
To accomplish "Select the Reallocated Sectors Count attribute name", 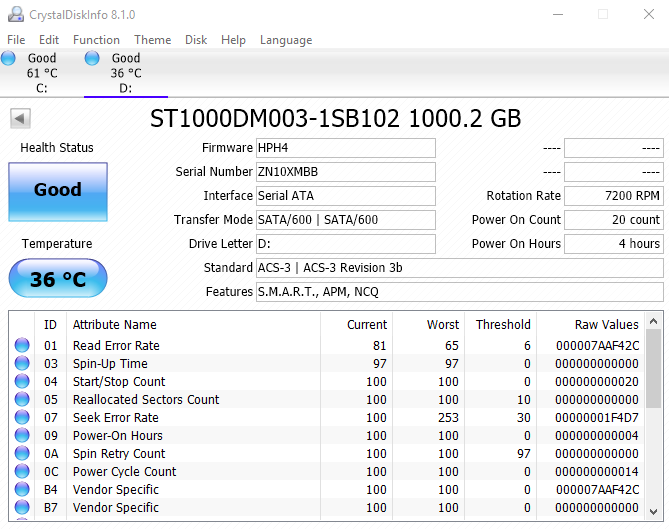I will pos(146,400).
